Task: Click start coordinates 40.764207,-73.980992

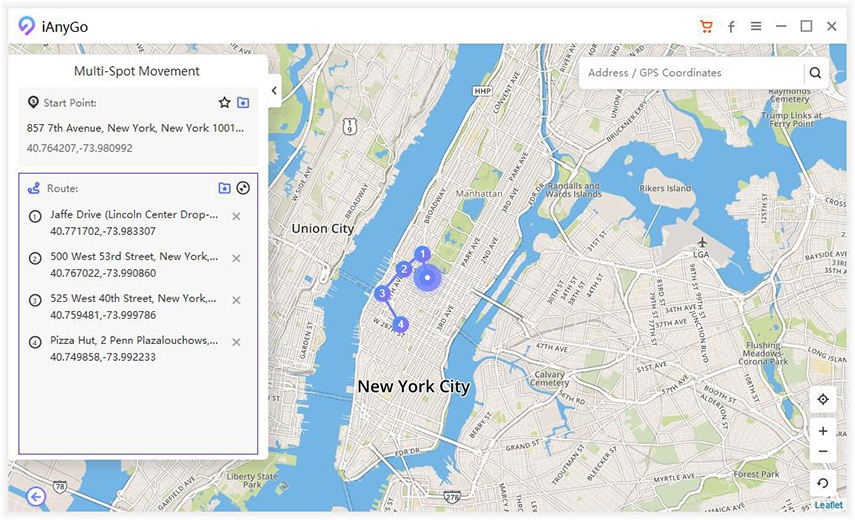Action: pos(80,148)
